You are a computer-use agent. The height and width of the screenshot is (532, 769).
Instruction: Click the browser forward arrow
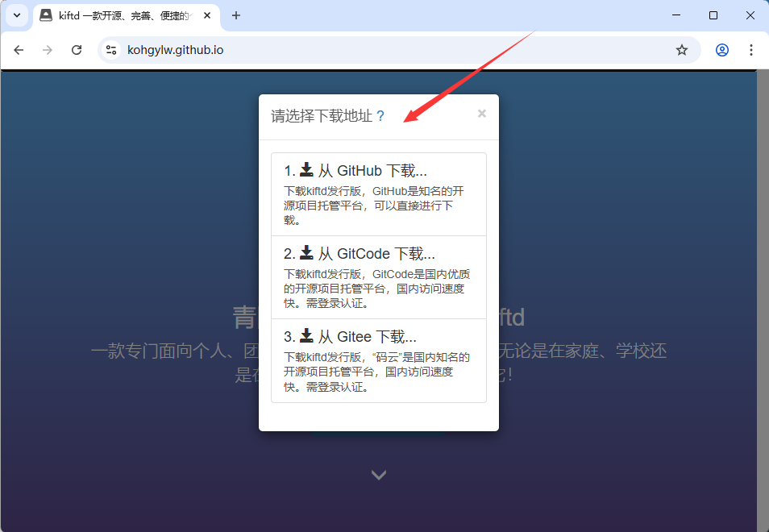(48, 50)
